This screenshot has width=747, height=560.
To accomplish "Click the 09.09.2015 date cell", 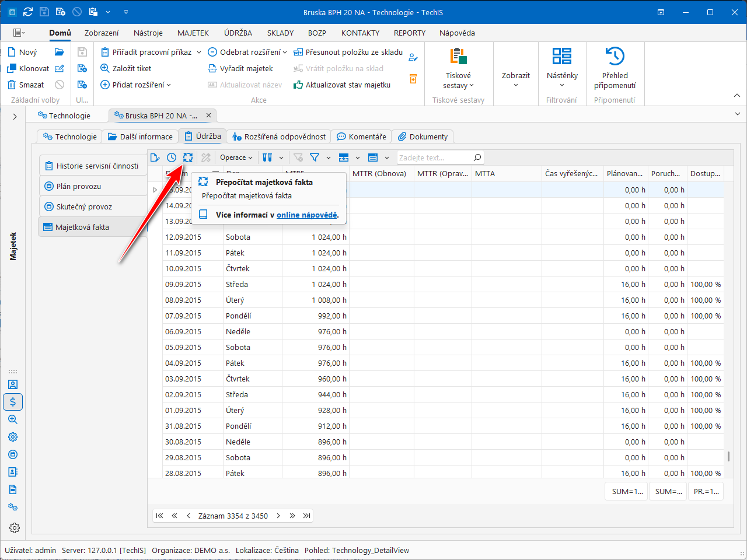I will (193, 284).
